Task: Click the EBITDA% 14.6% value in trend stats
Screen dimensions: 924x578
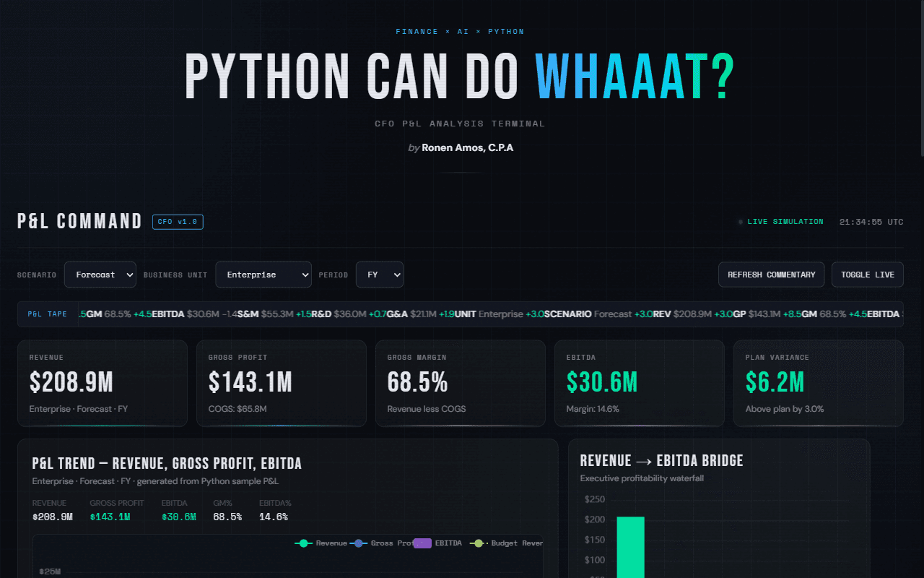Action: point(274,517)
